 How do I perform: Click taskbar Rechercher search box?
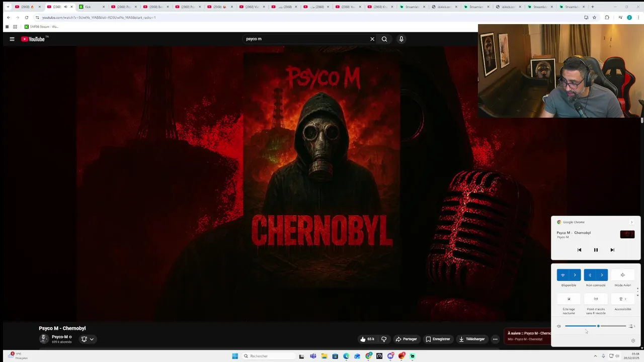pos(268,356)
